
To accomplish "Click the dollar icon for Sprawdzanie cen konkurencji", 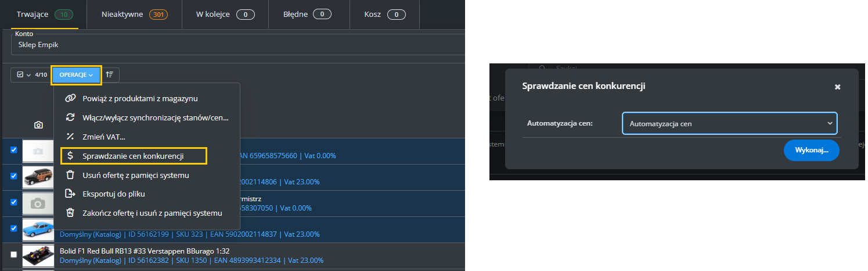I will (x=70, y=156).
